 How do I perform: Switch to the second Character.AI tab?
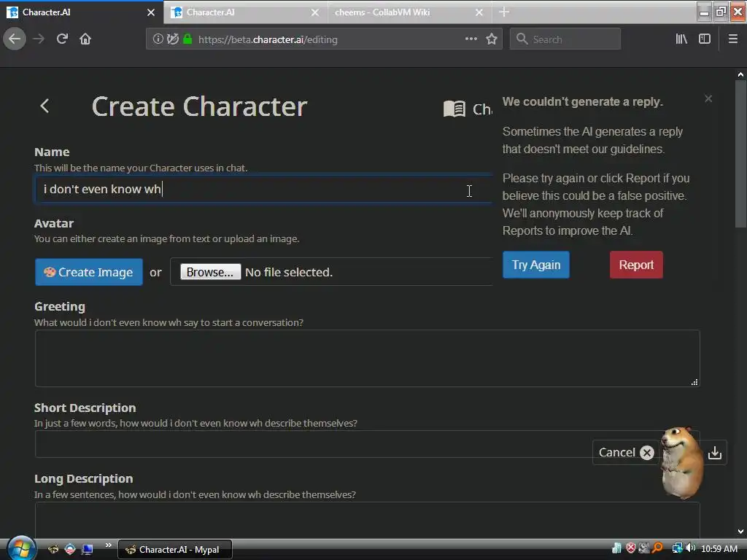[246, 12]
